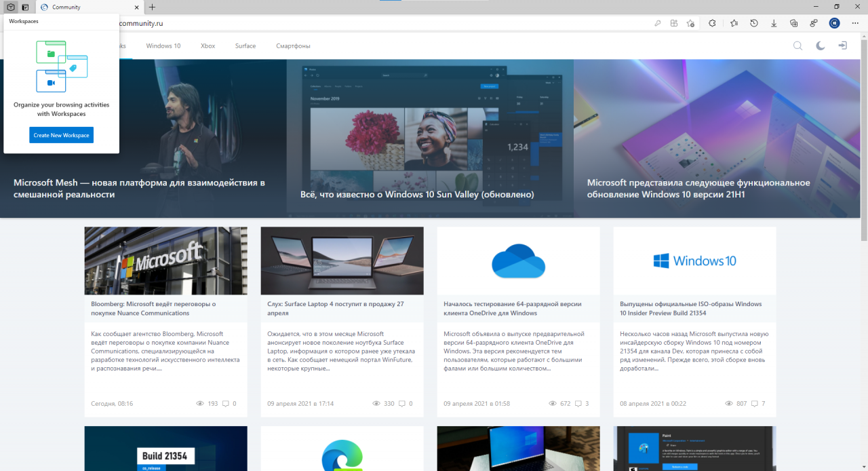Open the Bloomberg Nuance Communications article title
The height and width of the screenshot is (471, 868).
pyautogui.click(x=153, y=309)
